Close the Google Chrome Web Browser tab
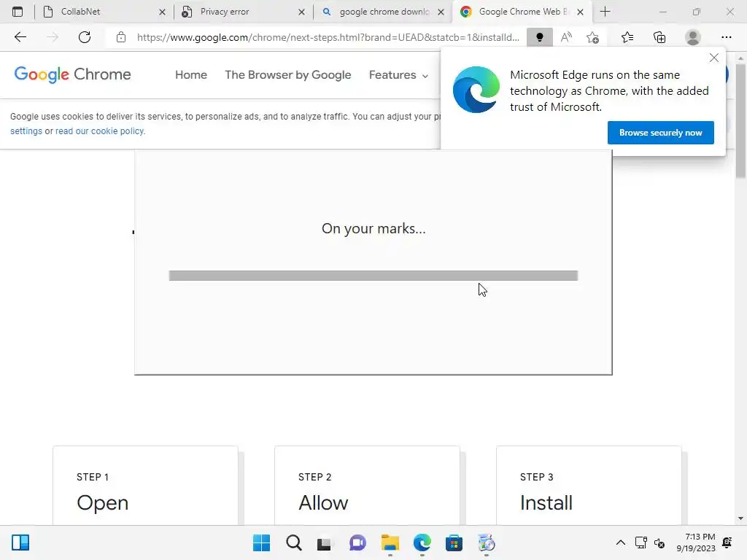 click(580, 12)
